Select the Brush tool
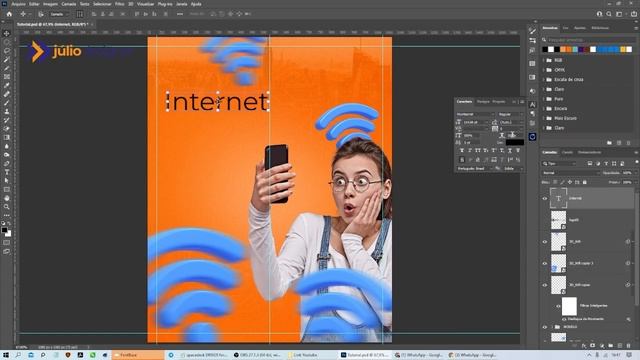640x360 pixels. tap(7, 103)
